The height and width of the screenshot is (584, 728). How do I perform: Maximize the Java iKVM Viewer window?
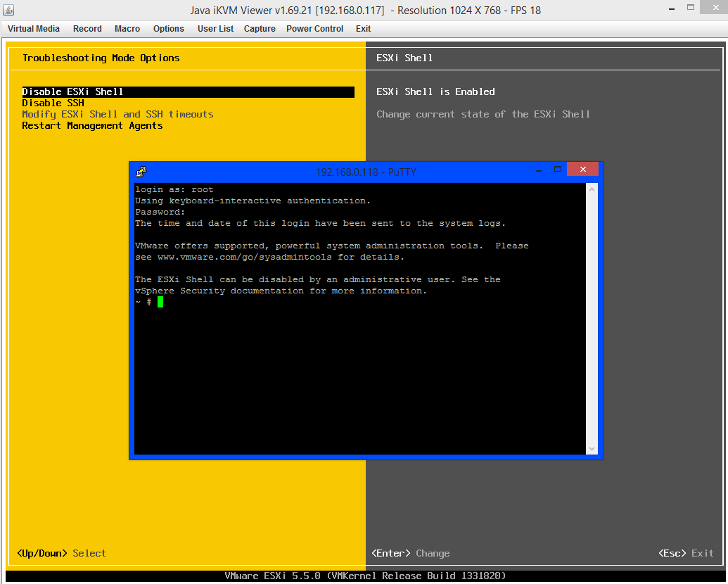pyautogui.click(x=691, y=8)
